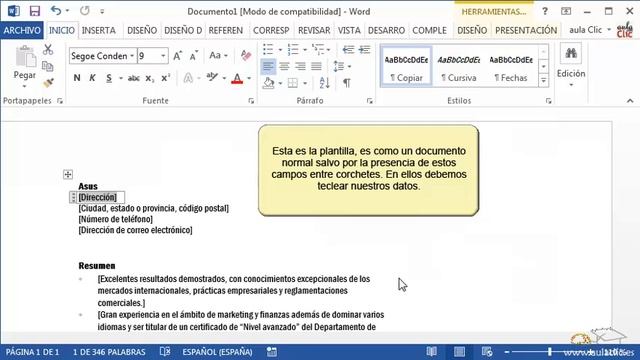
Task: Switch to the REFEREN tab
Action: 226,30
